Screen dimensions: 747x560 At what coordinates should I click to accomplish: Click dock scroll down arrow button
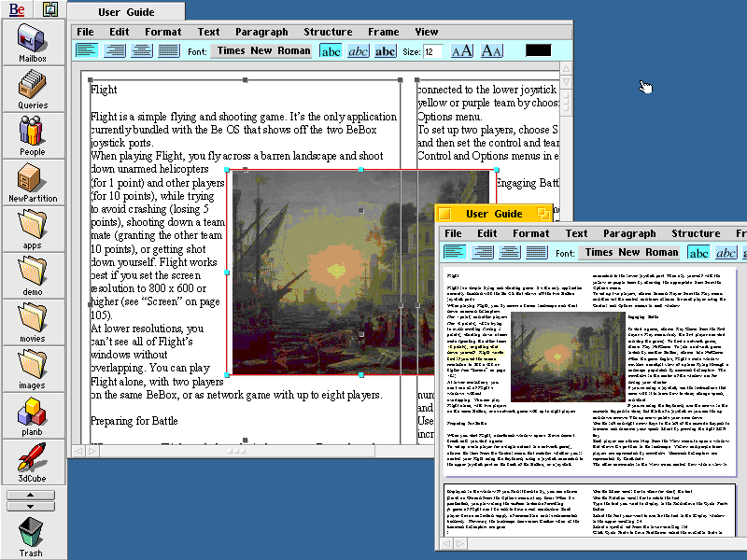(x=31, y=506)
